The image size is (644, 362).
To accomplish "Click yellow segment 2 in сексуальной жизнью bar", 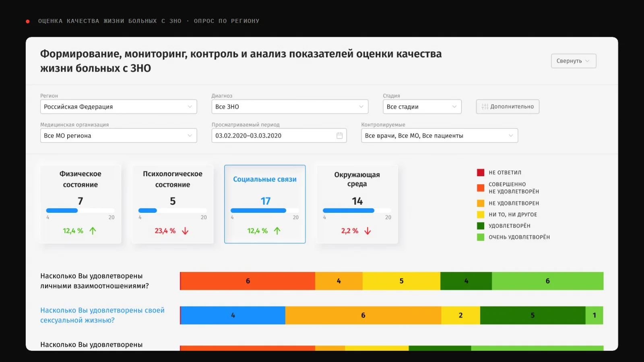I will coord(460,315).
